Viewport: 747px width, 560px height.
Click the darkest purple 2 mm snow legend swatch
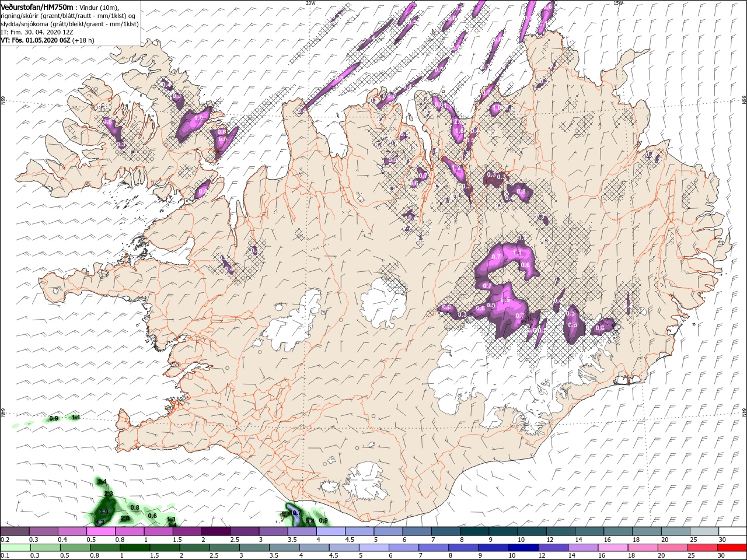tap(215, 531)
